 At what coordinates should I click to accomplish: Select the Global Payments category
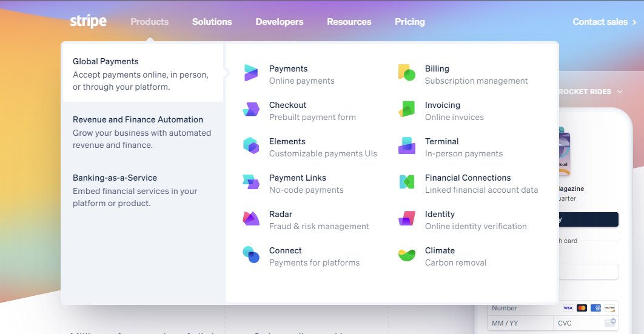(x=142, y=73)
